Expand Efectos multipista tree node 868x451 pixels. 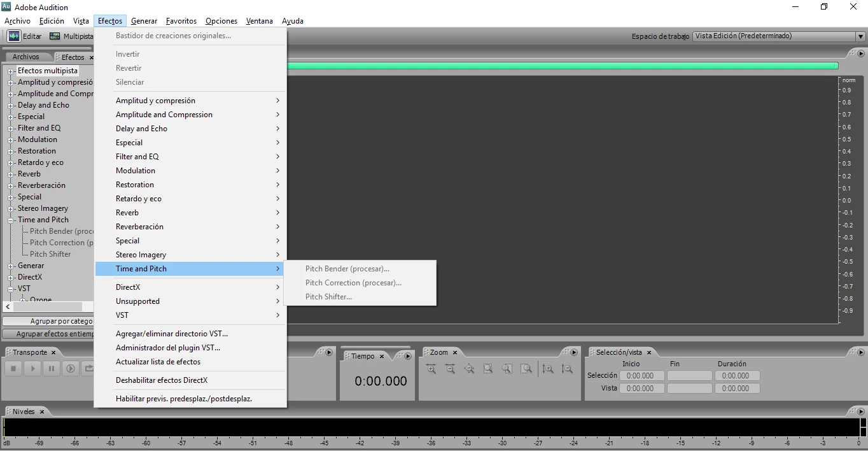click(x=11, y=71)
